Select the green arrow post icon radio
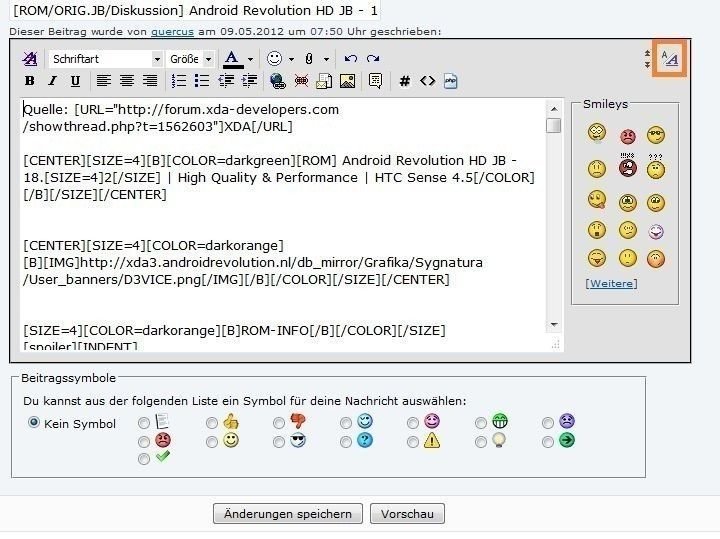Screen dimensions: 720x539 tap(548, 442)
